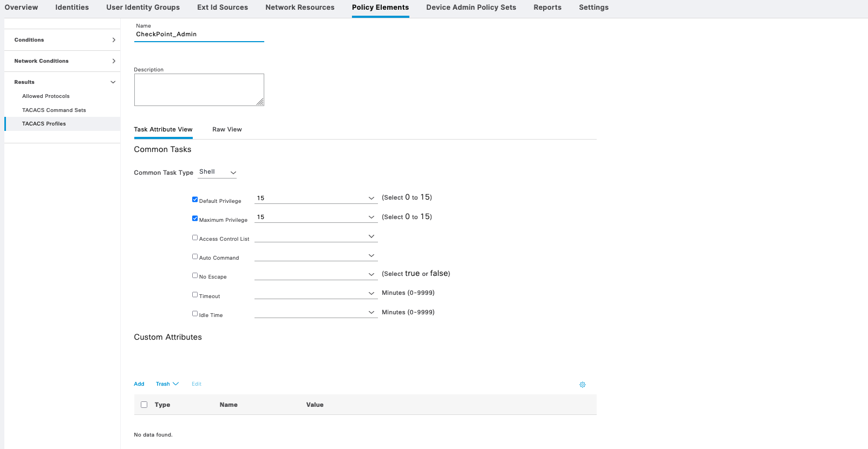Click the Description text area
868x449 pixels.
[x=199, y=90]
